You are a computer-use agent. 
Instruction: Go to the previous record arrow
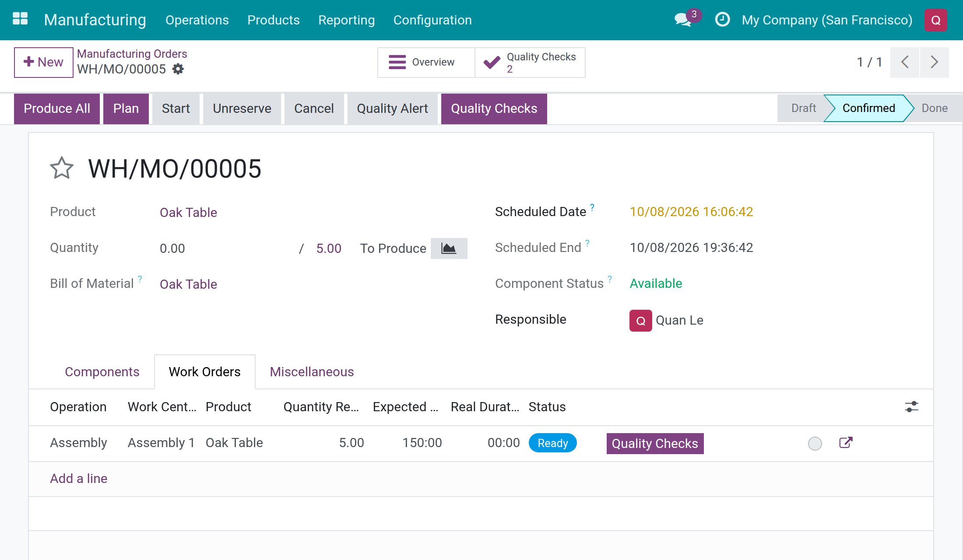click(x=905, y=62)
